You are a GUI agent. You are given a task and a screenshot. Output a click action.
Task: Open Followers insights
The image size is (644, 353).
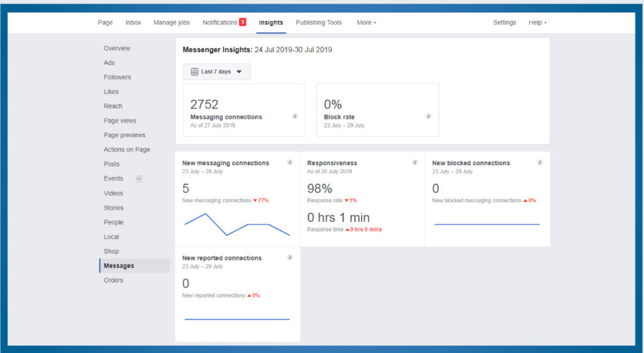[x=118, y=77]
